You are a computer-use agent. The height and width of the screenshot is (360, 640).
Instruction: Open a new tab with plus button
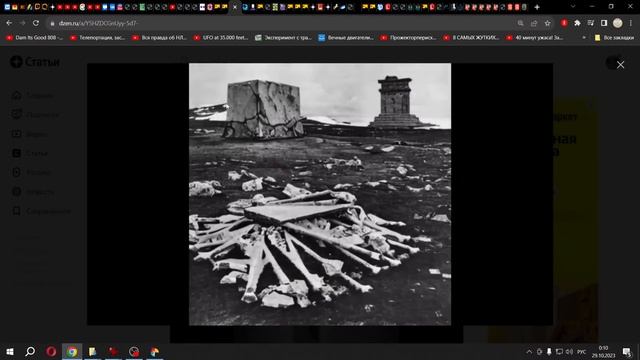click(537, 7)
